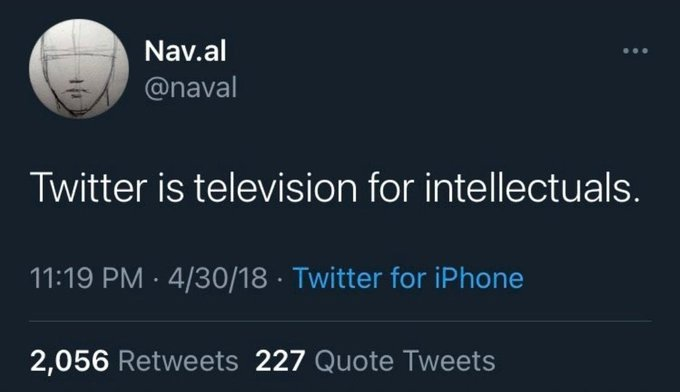The height and width of the screenshot is (392, 680).
Task: Open the @naval handle profile
Action: 190,88
